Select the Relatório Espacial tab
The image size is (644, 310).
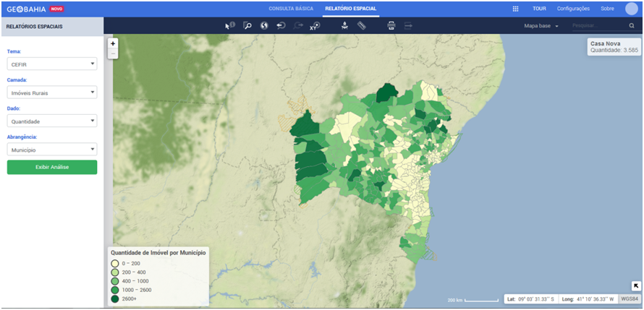(x=351, y=9)
